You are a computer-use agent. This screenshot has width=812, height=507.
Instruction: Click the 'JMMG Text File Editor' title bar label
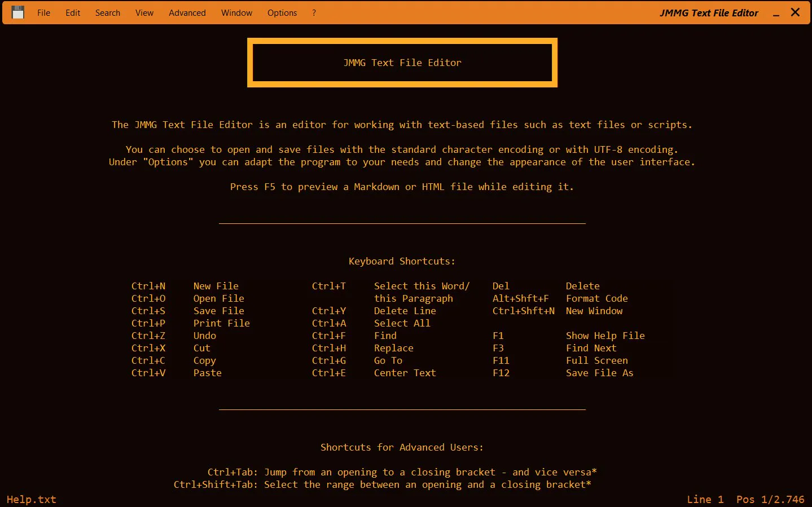(709, 13)
